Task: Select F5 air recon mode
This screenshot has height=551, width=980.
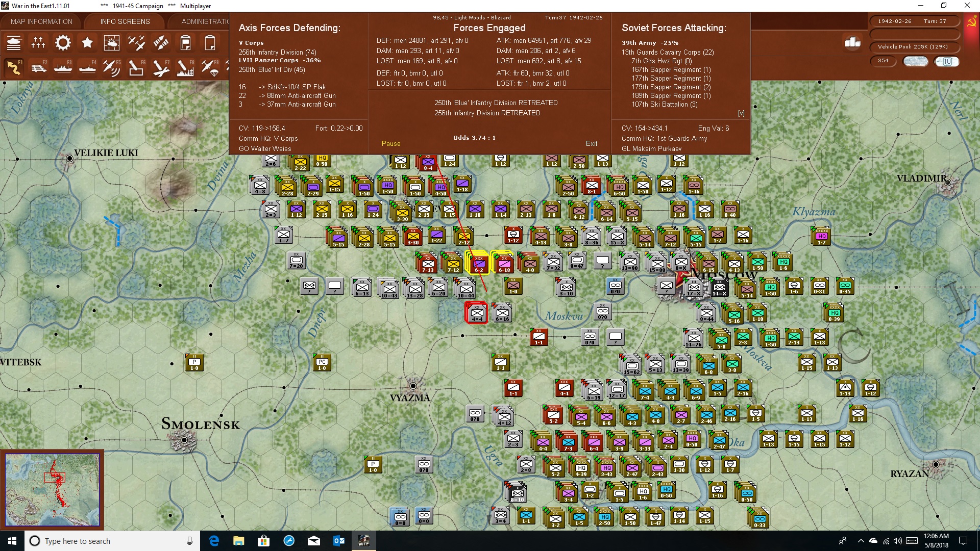Action: tap(112, 67)
